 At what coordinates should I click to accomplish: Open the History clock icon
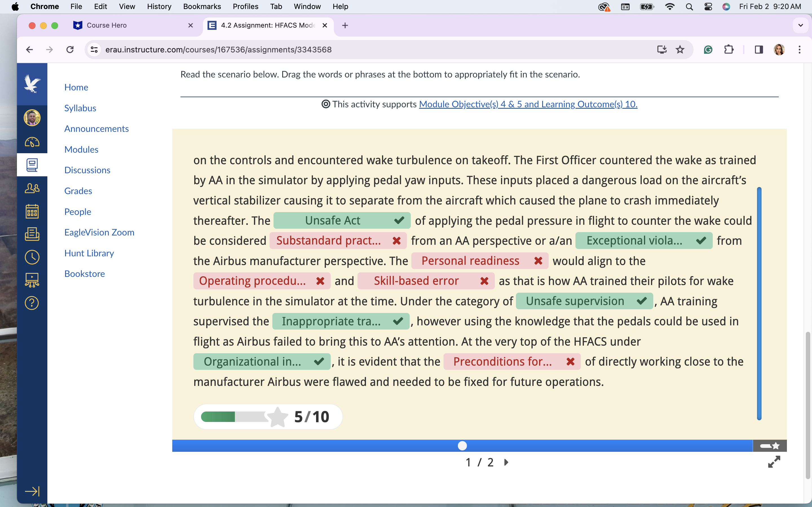[32, 257]
